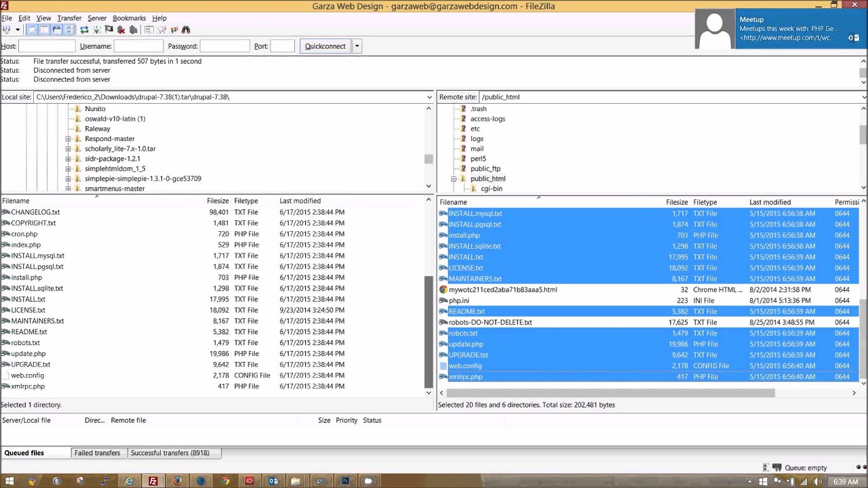The width and height of the screenshot is (868, 488).
Task: Toggle the local directory tree display
Action: (x=44, y=30)
